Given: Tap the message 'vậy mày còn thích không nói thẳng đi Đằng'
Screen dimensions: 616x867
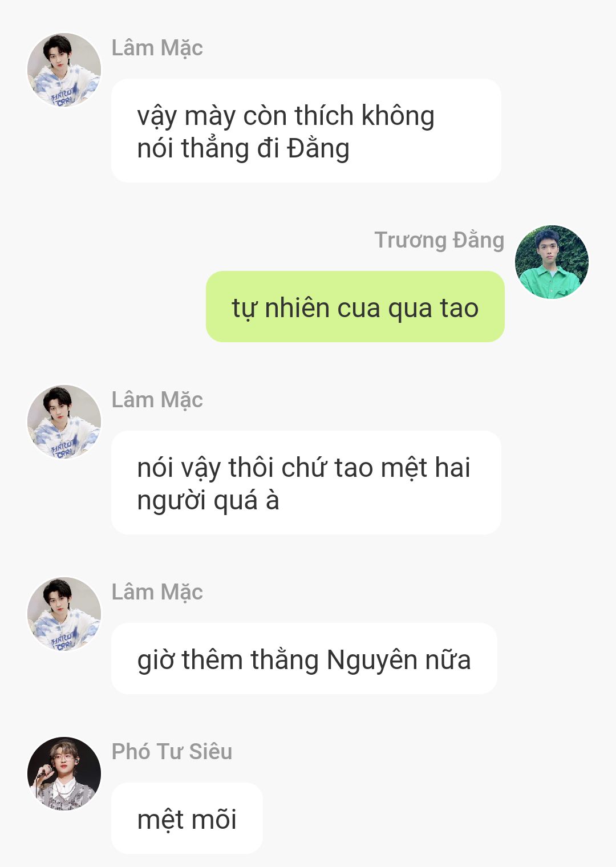Looking at the screenshot, I should [x=306, y=131].
